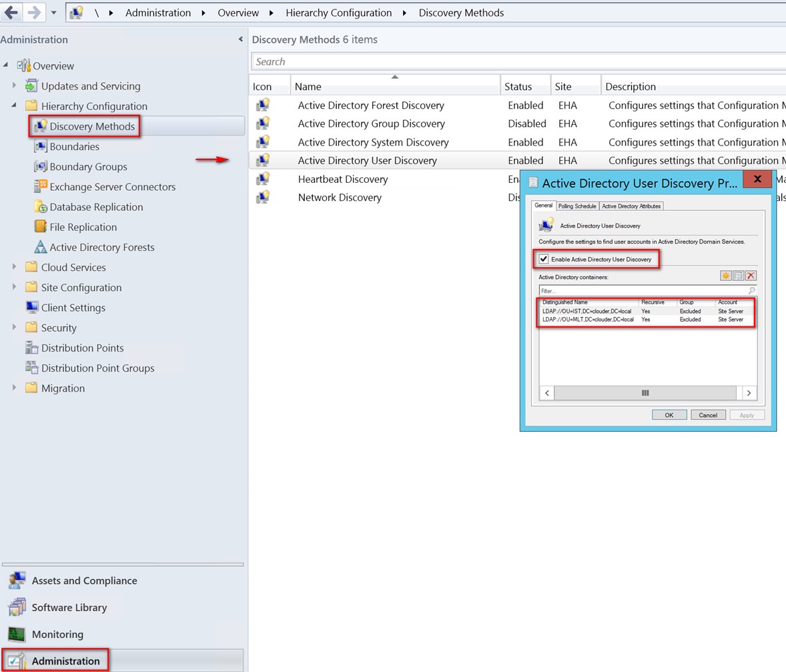The width and height of the screenshot is (786, 672).
Task: Click the Overview node icon in tree
Action: pyautogui.click(x=23, y=65)
